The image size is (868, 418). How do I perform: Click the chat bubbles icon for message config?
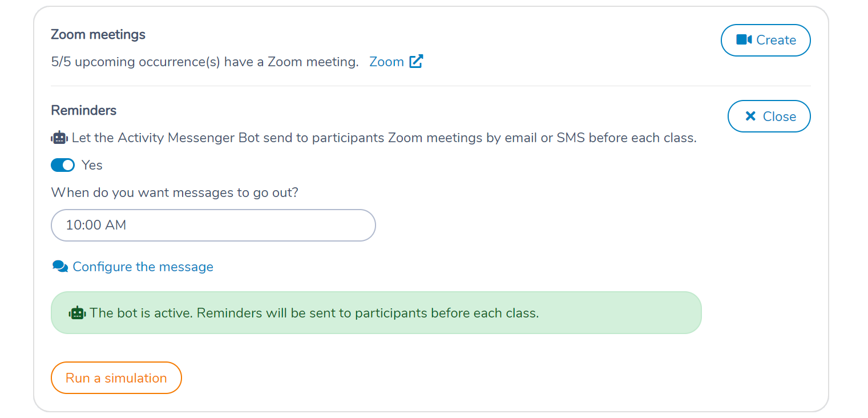tap(60, 266)
